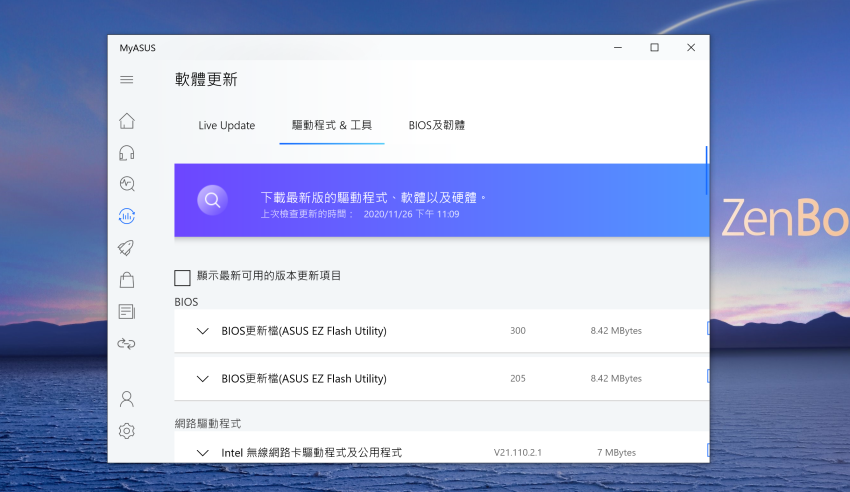Click the 8.42 MBytes size in BIOS 205 row
850x492 pixels.
tap(616, 378)
